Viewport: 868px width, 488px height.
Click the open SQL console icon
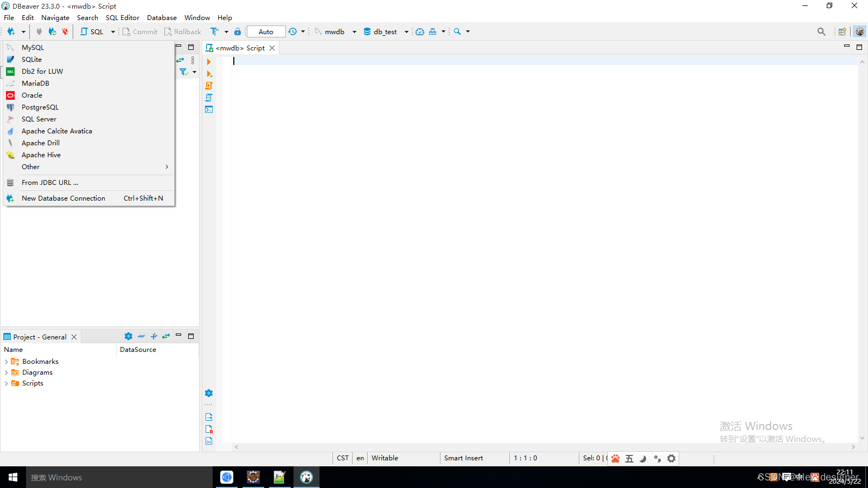click(x=209, y=110)
